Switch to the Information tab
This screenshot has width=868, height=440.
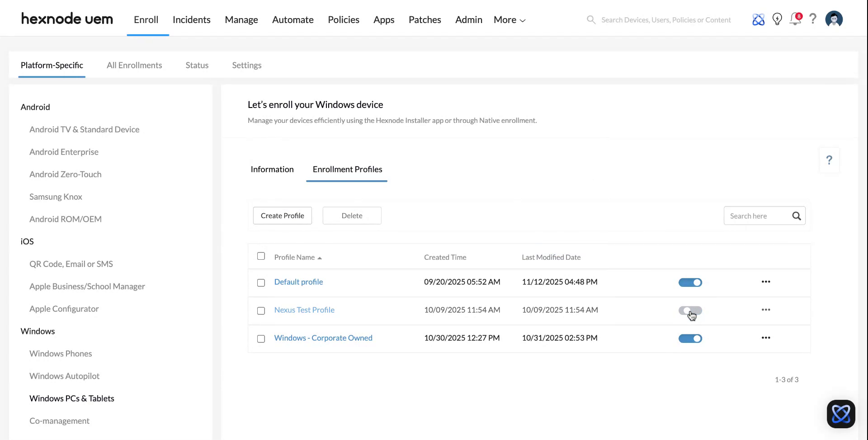pos(272,169)
